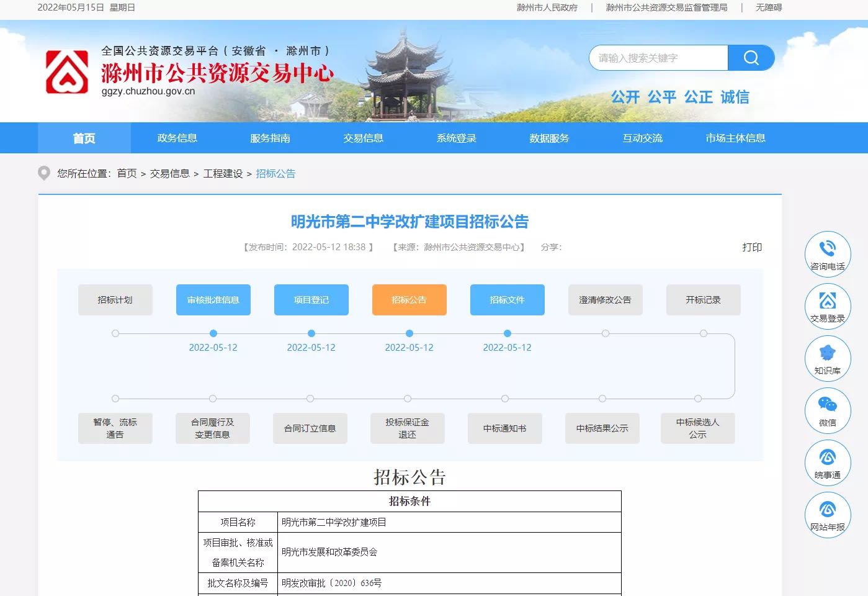Open the 政务信息 navigation menu
The height and width of the screenshot is (596, 868).
177,138
